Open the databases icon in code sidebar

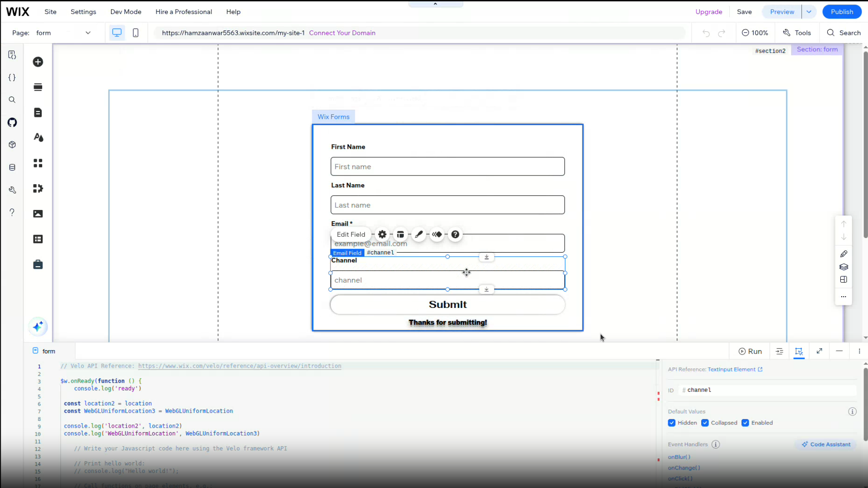pyautogui.click(x=12, y=167)
